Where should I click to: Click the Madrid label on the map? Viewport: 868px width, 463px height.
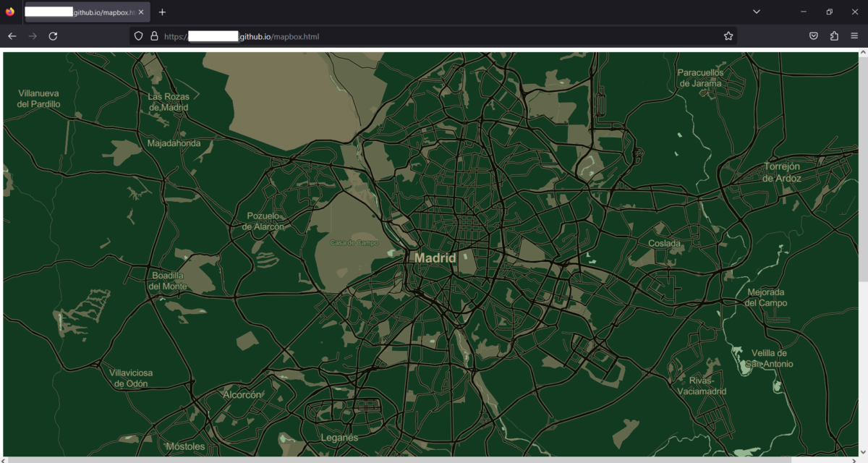[434, 258]
